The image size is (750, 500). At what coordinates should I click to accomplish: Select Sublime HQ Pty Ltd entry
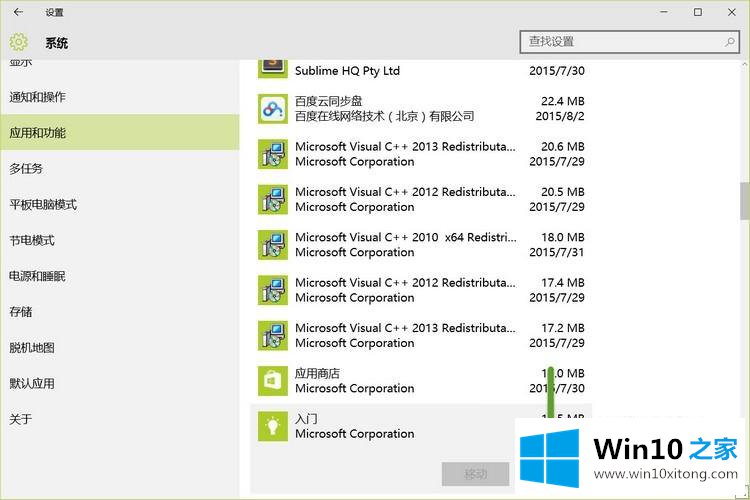[x=347, y=71]
